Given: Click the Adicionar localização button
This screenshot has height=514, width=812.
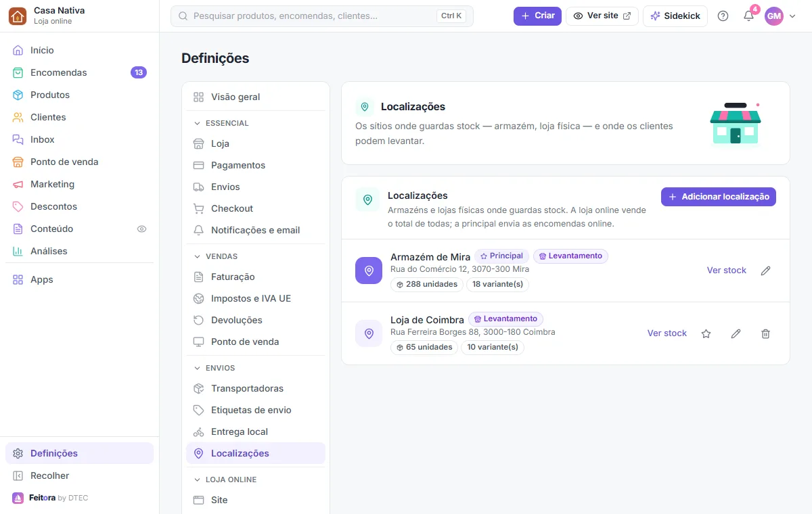Looking at the screenshot, I should click(719, 197).
